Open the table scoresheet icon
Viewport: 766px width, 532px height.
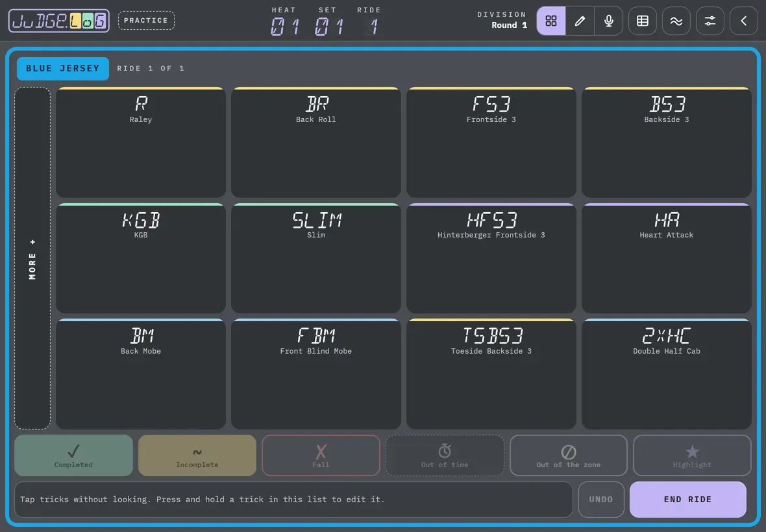point(643,21)
